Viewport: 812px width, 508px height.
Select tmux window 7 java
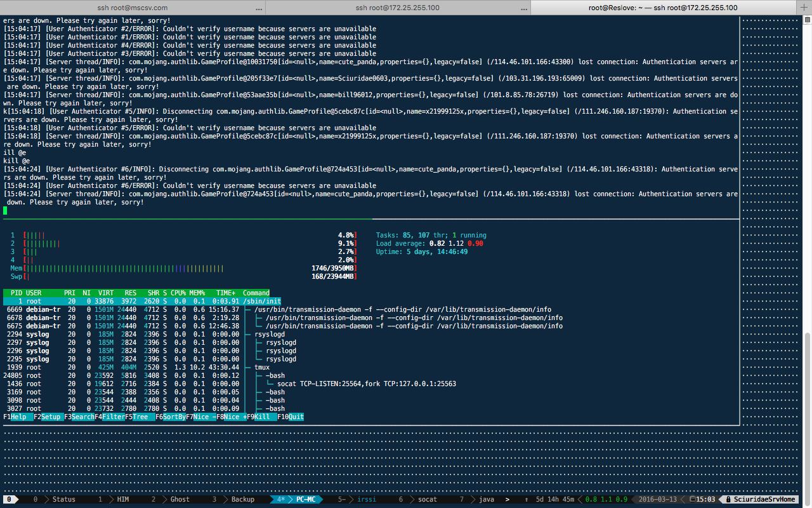[x=478, y=500]
